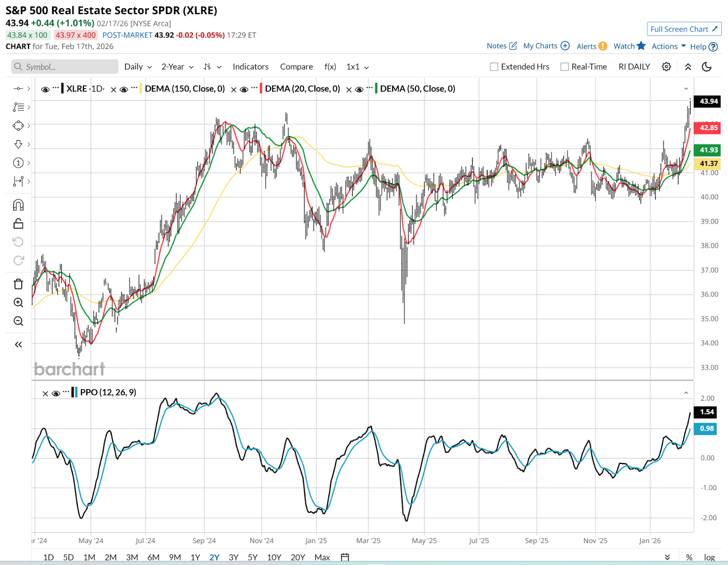728x565 pixels.
Task: Expand the bottom double-chevron next to percent
Action: coord(667,557)
